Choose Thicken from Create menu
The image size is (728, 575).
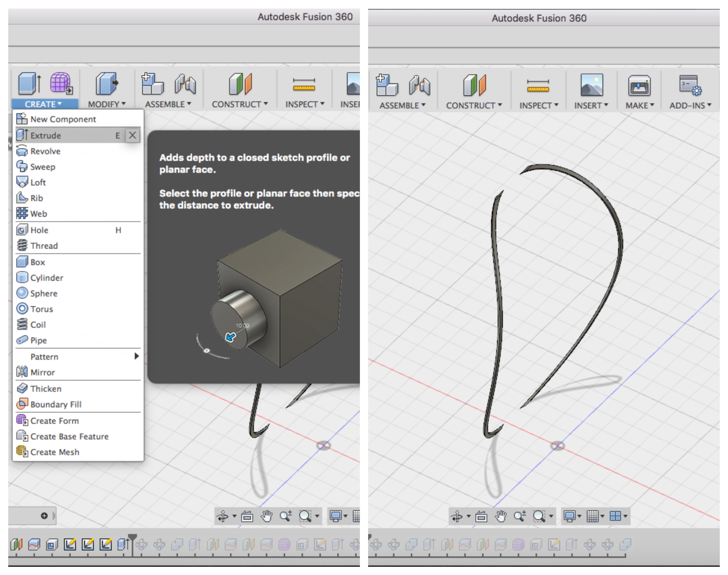pyautogui.click(x=78, y=389)
